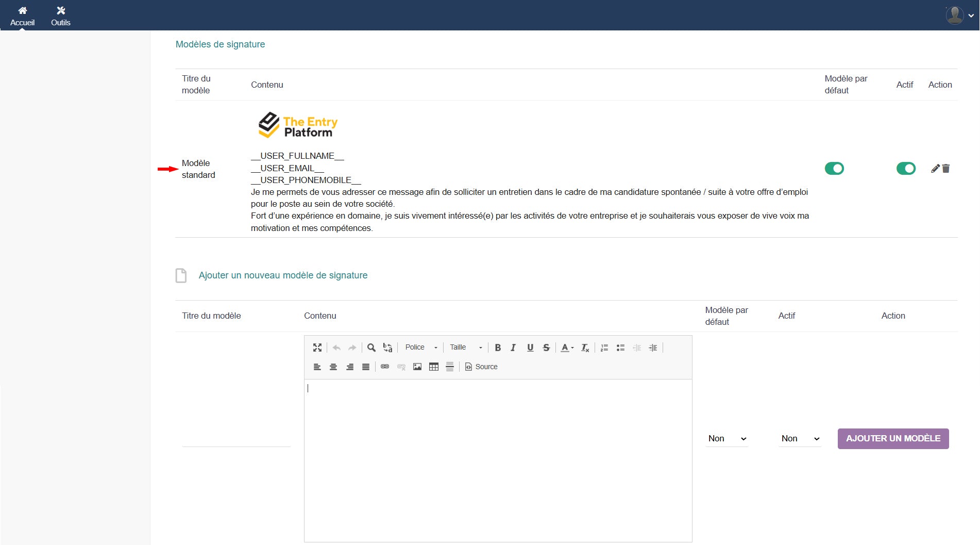Click the pencil edit icon for Modèle standard
This screenshot has width=980, height=545.
coord(935,169)
